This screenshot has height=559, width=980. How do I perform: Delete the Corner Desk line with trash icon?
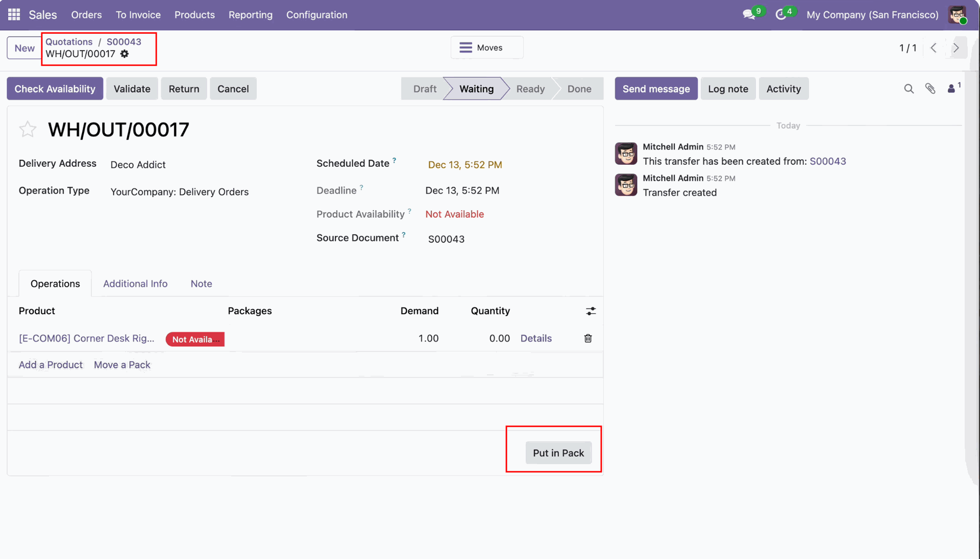pos(588,339)
